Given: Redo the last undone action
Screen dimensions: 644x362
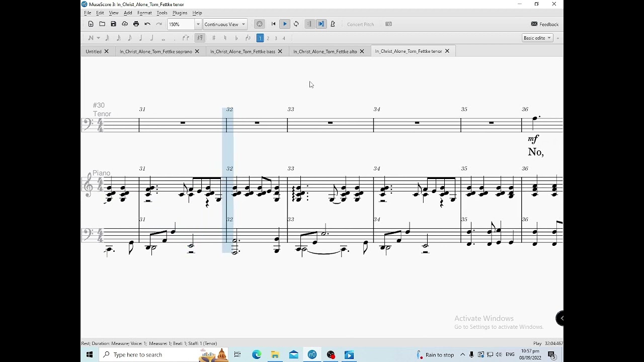Looking at the screenshot, I should [159, 24].
